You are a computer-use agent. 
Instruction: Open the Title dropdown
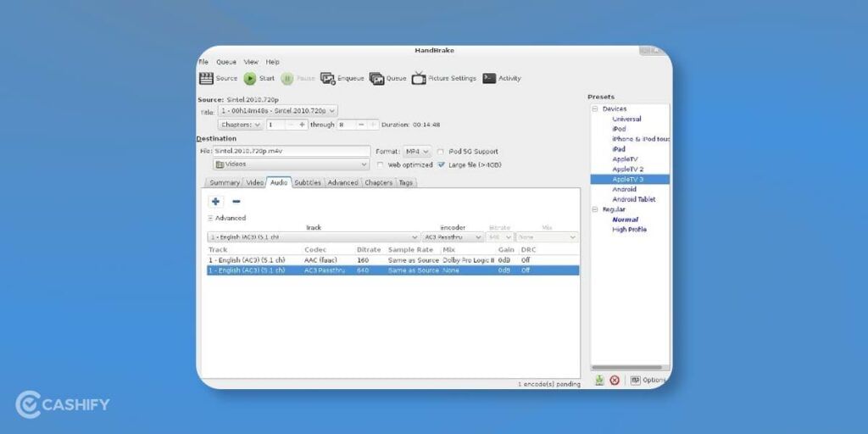(x=277, y=111)
